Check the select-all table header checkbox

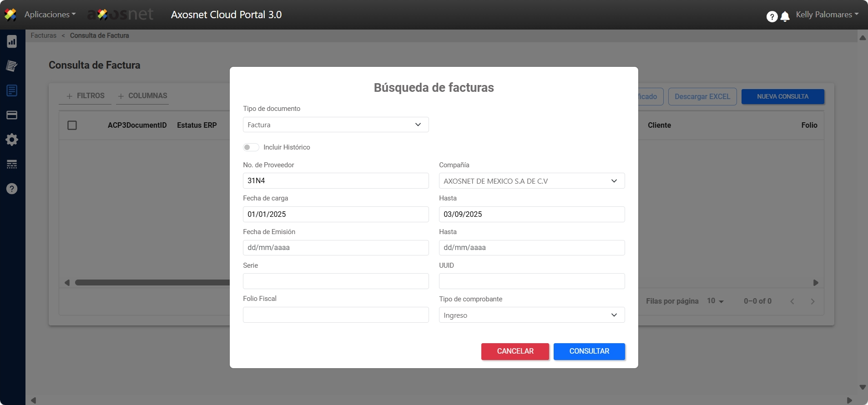tap(72, 125)
